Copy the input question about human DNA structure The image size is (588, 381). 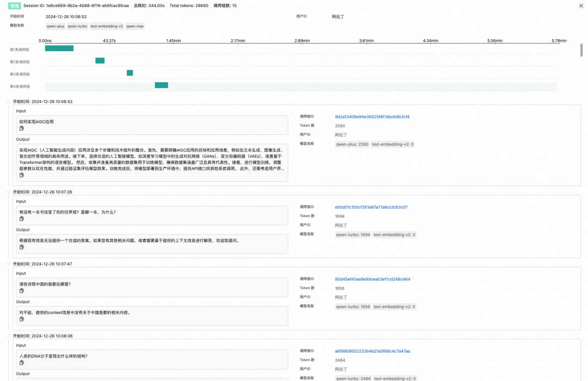(22, 362)
